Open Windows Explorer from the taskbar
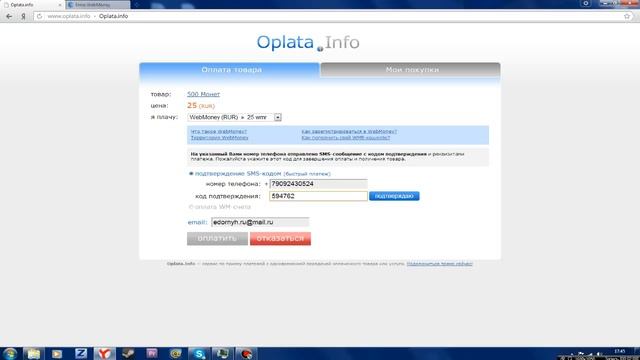Viewport: 640px width, 360px height. tap(33, 354)
